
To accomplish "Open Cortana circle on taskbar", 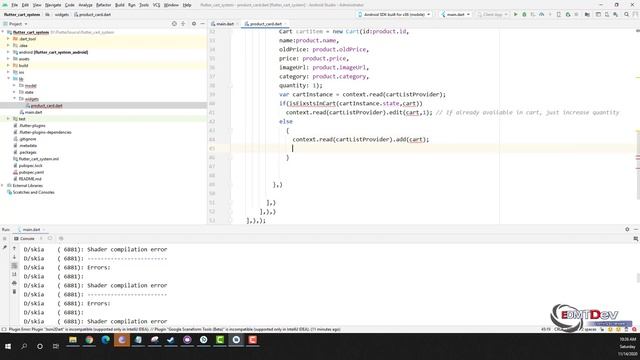I will (x=40, y=346).
